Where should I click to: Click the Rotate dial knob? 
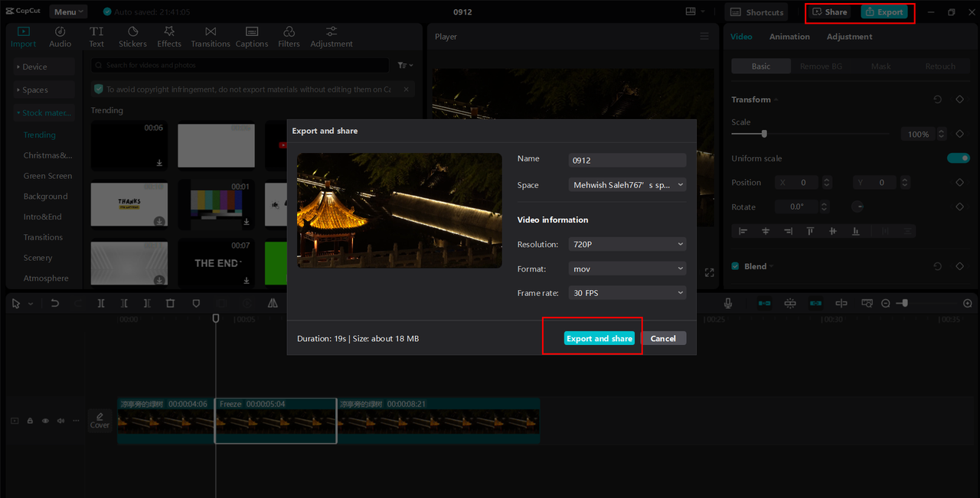click(x=857, y=207)
